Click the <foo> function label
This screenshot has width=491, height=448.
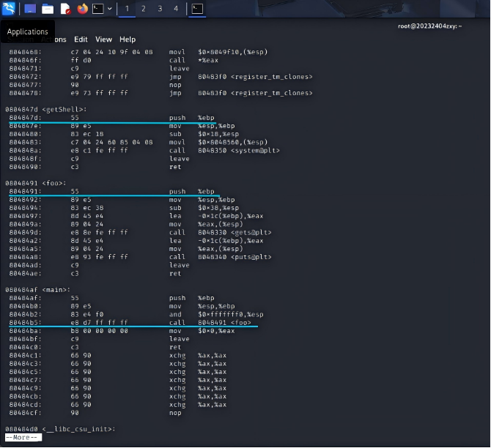[53, 183]
